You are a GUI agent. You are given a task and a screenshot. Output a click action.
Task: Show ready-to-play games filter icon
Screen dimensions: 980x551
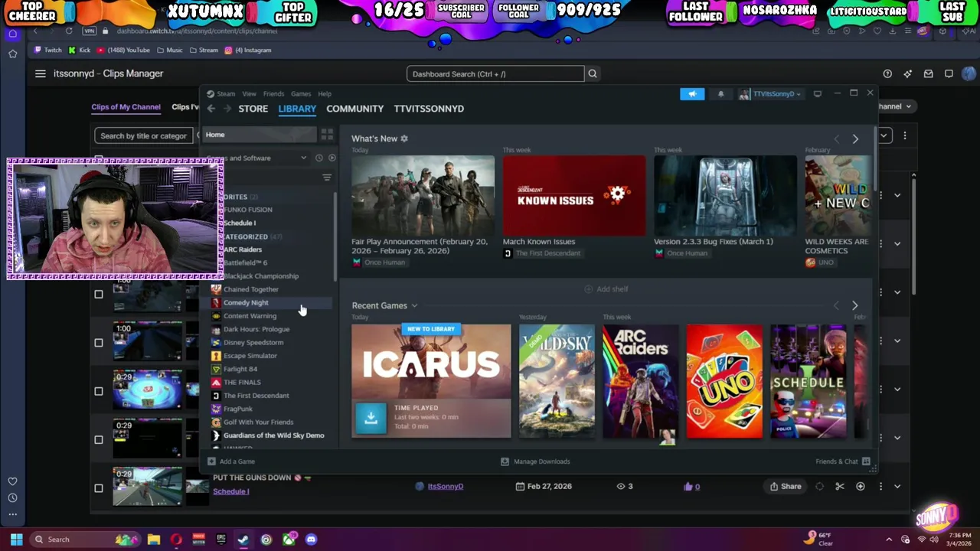[x=332, y=158]
